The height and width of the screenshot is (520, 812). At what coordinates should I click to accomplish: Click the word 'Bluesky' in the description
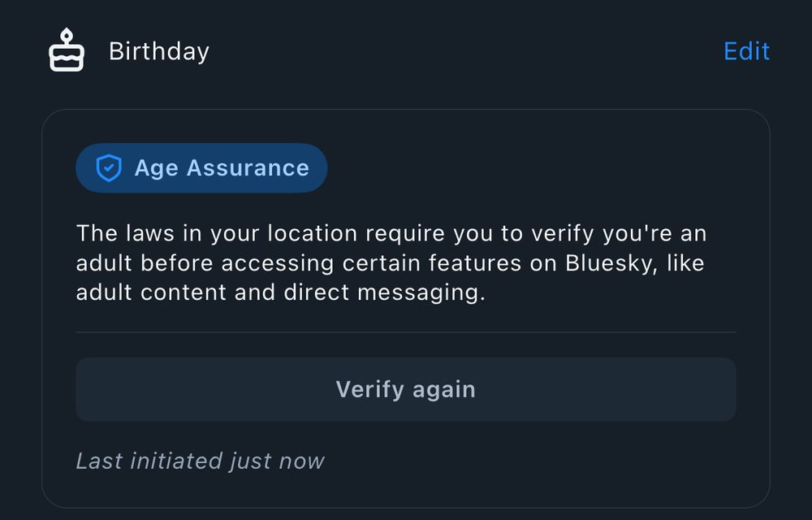(x=611, y=262)
